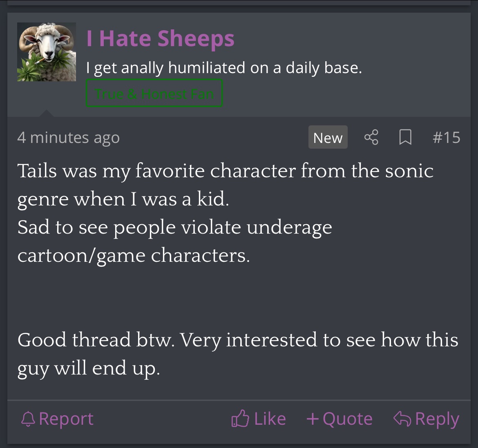Open the '4 minutes ago' timestamp permalink
This screenshot has height=448, width=478.
tap(68, 138)
